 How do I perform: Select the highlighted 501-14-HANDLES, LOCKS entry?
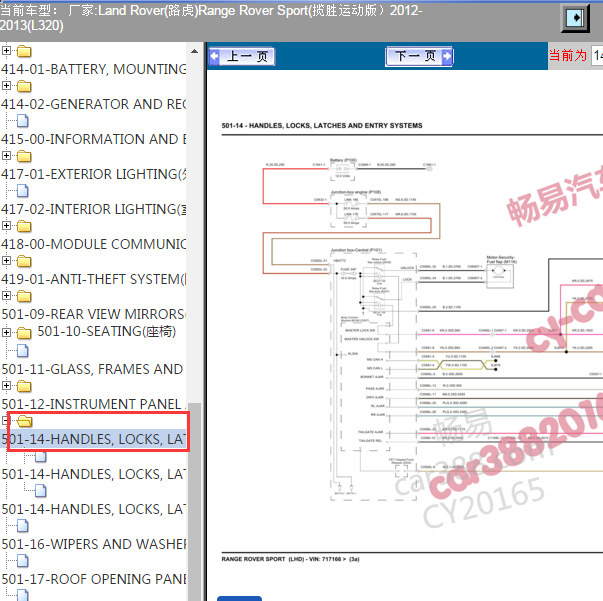93,439
